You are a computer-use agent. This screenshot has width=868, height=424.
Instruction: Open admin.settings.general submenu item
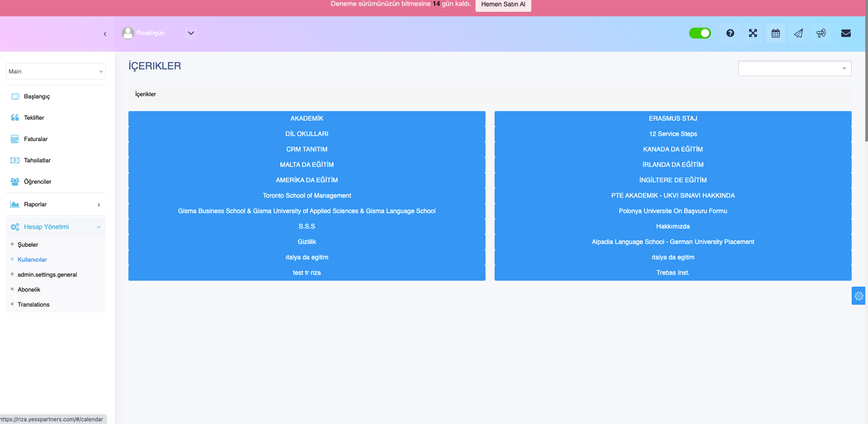pos(47,275)
